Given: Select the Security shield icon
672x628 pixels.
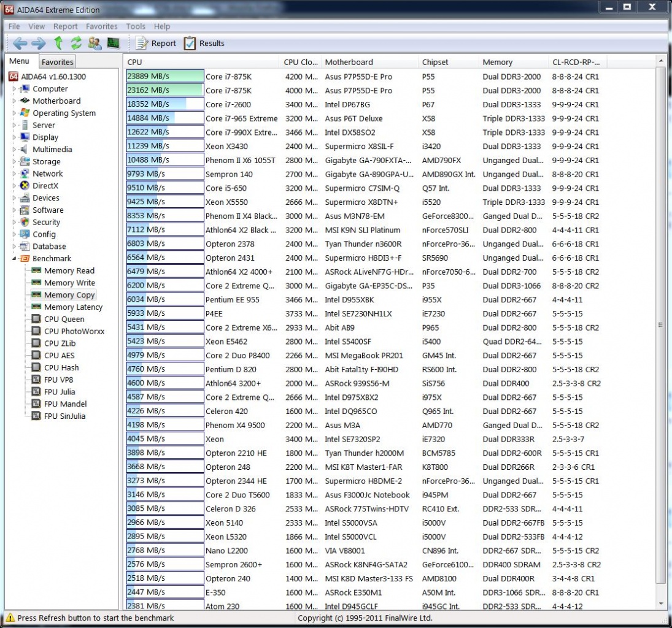Looking at the screenshot, I should (x=25, y=222).
